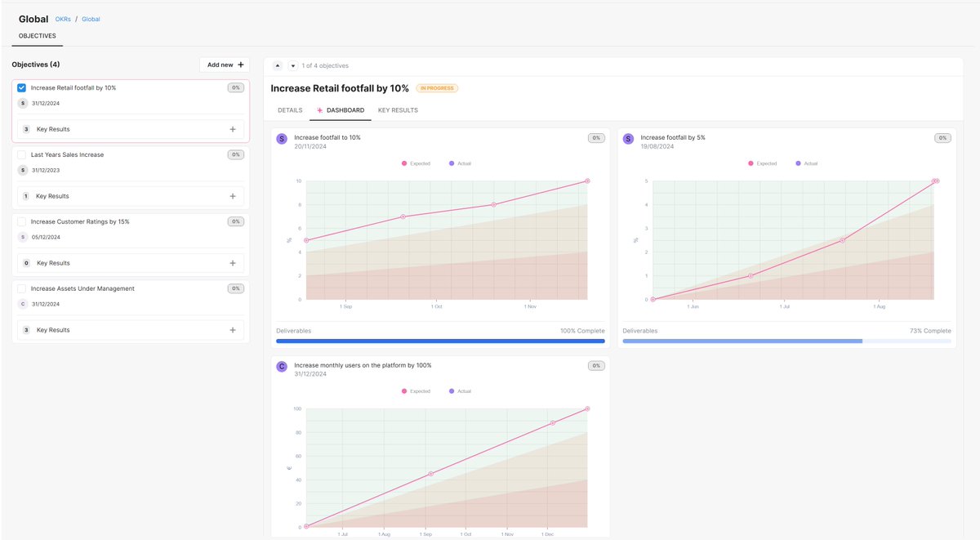Go to the previous objective with the up arrow
The image size is (980, 540).
tap(278, 65)
